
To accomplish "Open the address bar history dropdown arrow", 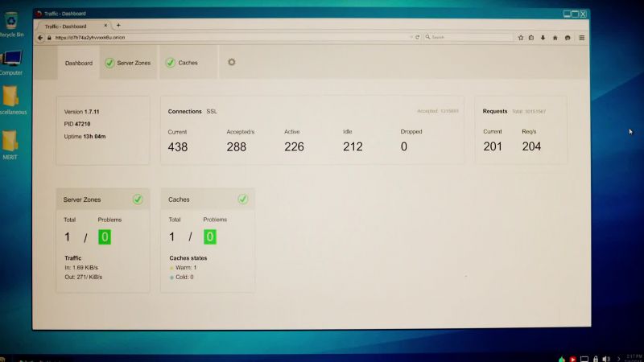I will 411,37.
